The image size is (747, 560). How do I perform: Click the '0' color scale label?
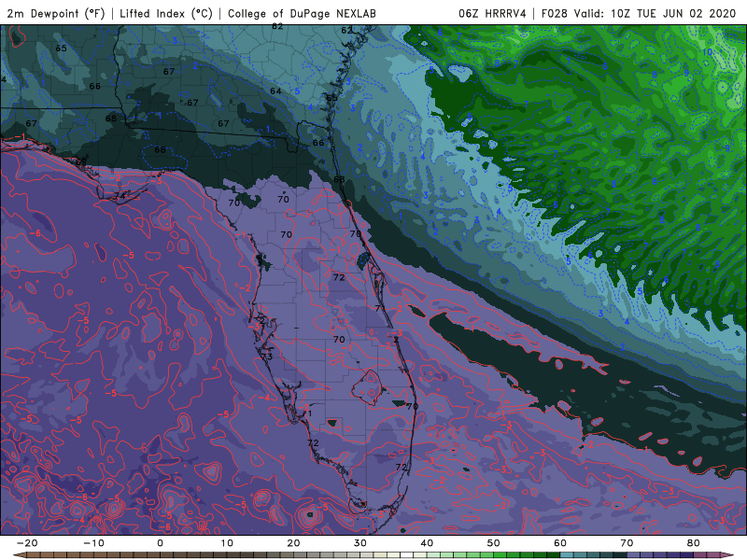click(160, 543)
